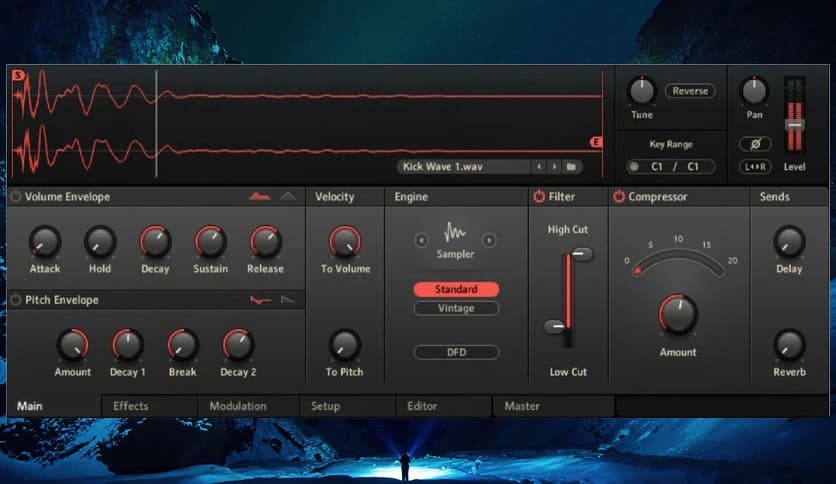Click the Level fader handle
The image size is (836, 484).
(794, 125)
